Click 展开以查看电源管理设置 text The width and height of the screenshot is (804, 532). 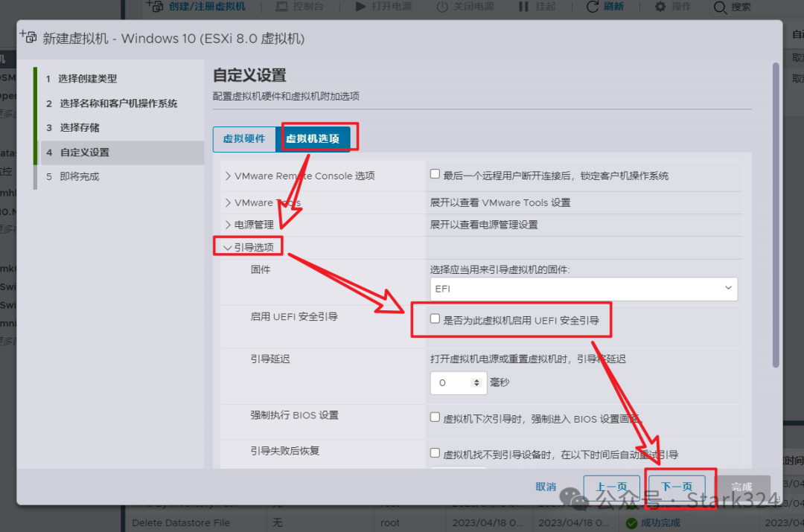click(x=484, y=225)
